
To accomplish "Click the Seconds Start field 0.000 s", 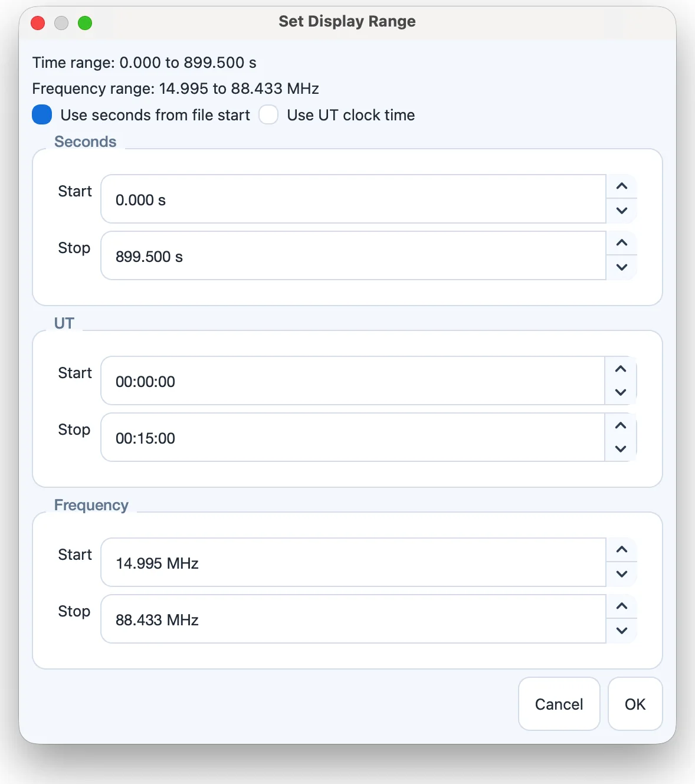I will (353, 199).
